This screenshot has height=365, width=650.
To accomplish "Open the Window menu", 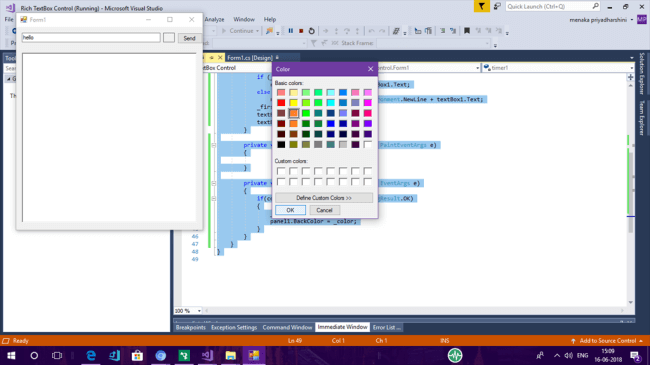I will (244, 19).
